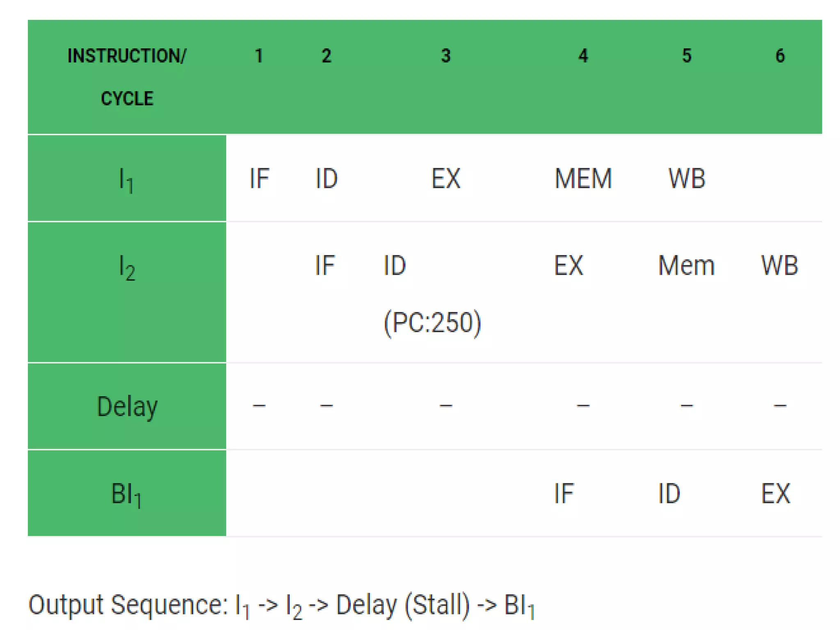840x630 pixels.
Task: Click cycle 6 column header
Action: pos(780,56)
